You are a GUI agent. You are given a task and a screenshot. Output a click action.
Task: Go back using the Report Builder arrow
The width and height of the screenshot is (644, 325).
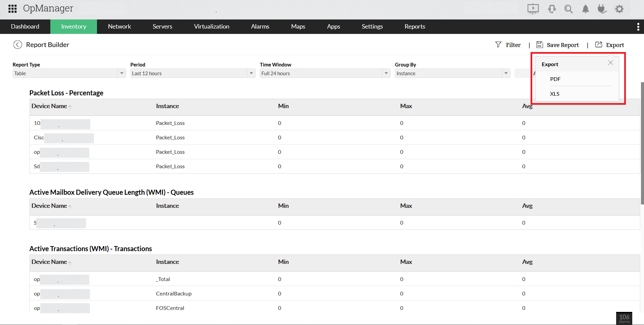click(17, 45)
